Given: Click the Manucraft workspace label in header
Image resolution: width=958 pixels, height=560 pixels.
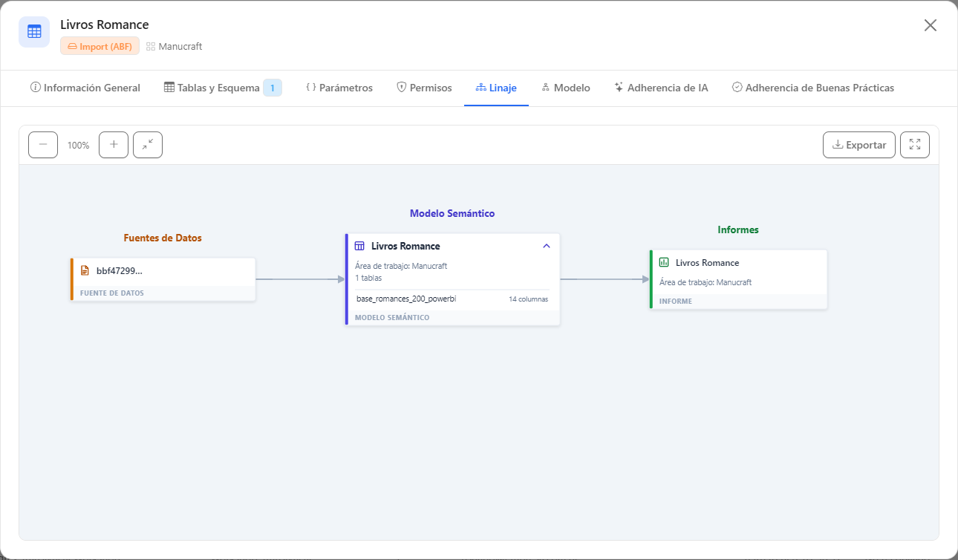Looking at the screenshot, I should 175,46.
